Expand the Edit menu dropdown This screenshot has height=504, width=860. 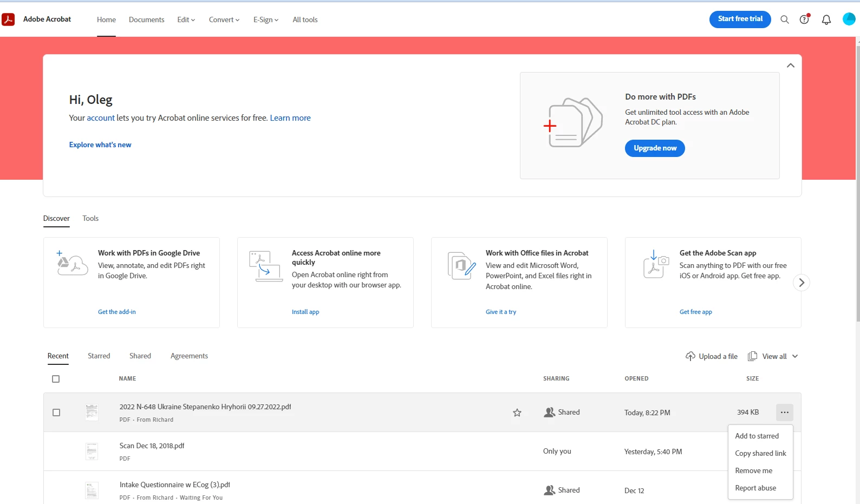coord(186,19)
